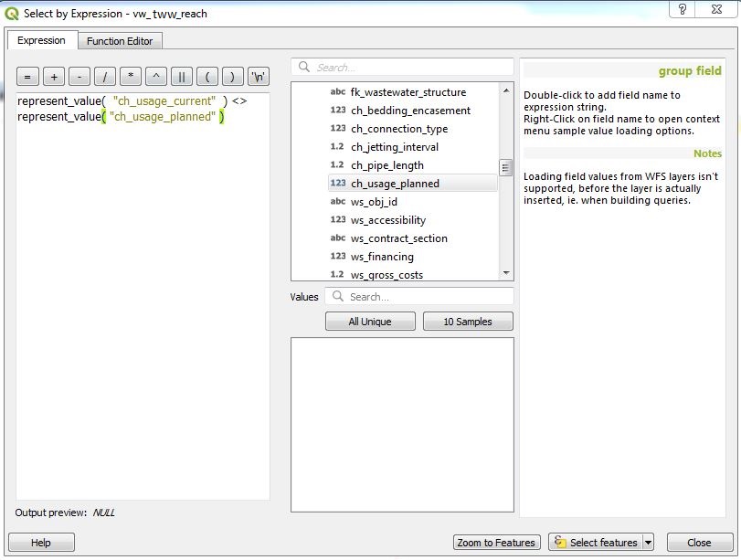Click the magnifier icon in Values search

(338, 296)
